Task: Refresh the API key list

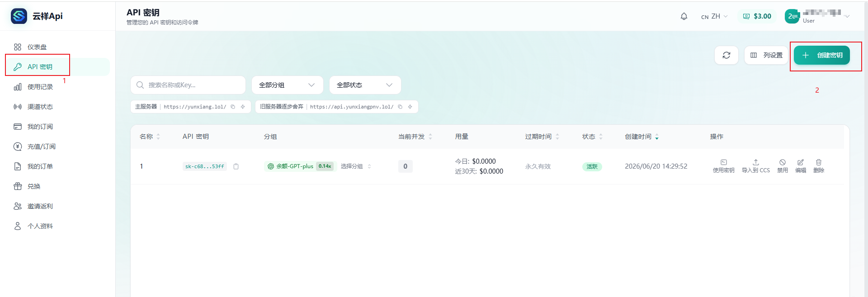Action: click(726, 55)
